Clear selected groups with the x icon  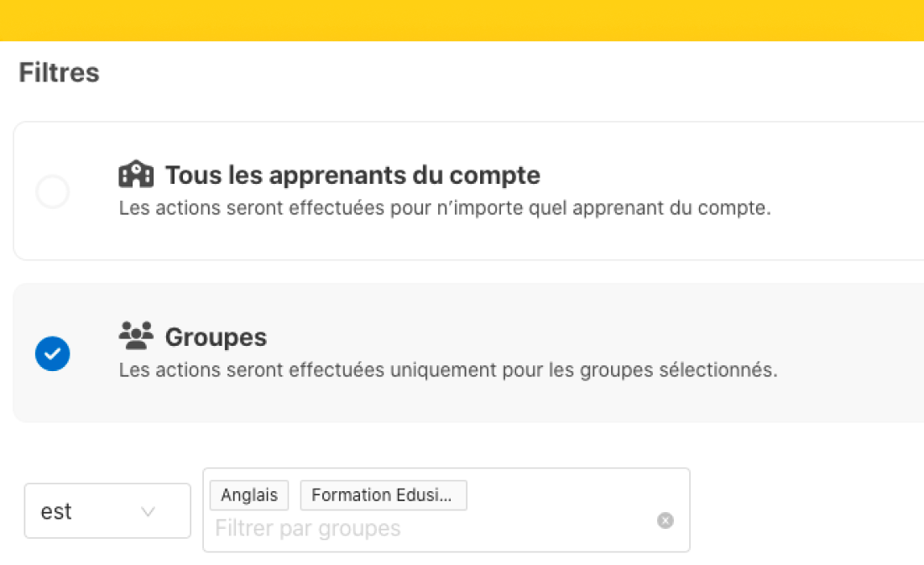666,521
